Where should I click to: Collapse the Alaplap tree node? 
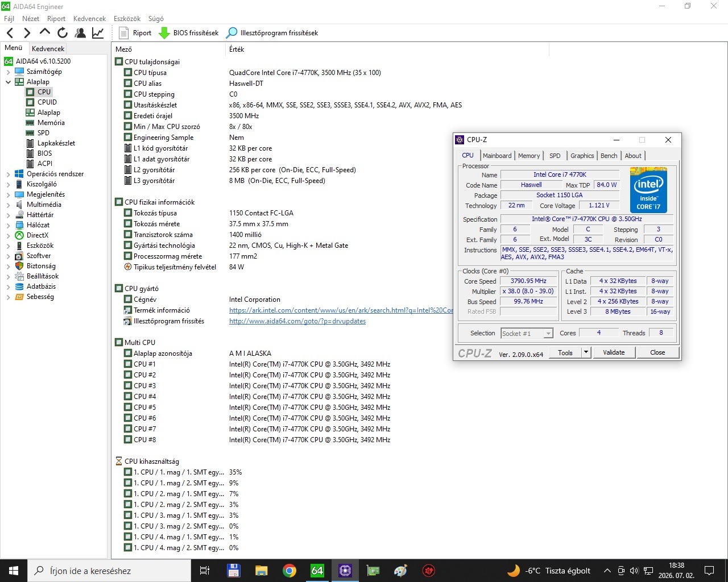pyautogui.click(x=9, y=82)
